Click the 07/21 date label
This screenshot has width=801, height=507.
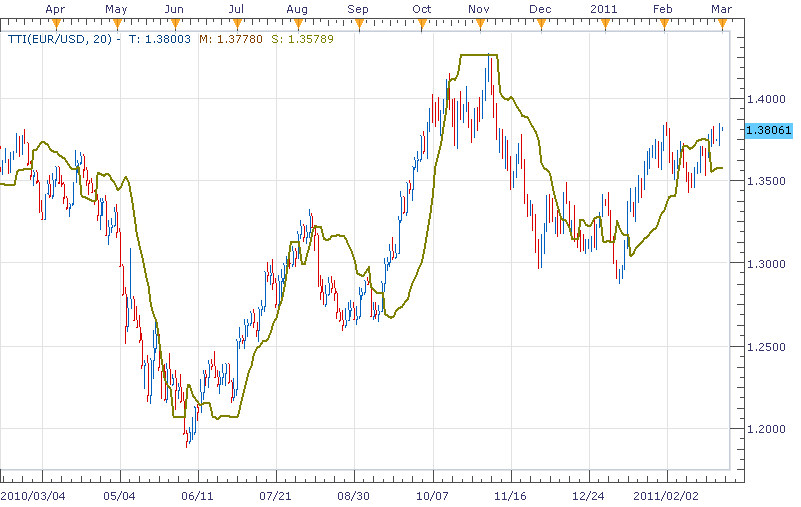[275, 496]
